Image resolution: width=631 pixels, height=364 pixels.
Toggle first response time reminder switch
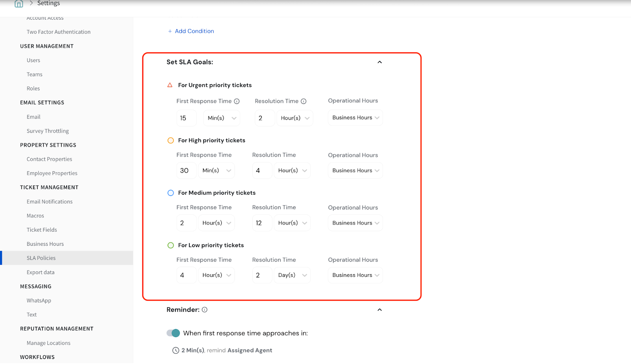pos(173,333)
